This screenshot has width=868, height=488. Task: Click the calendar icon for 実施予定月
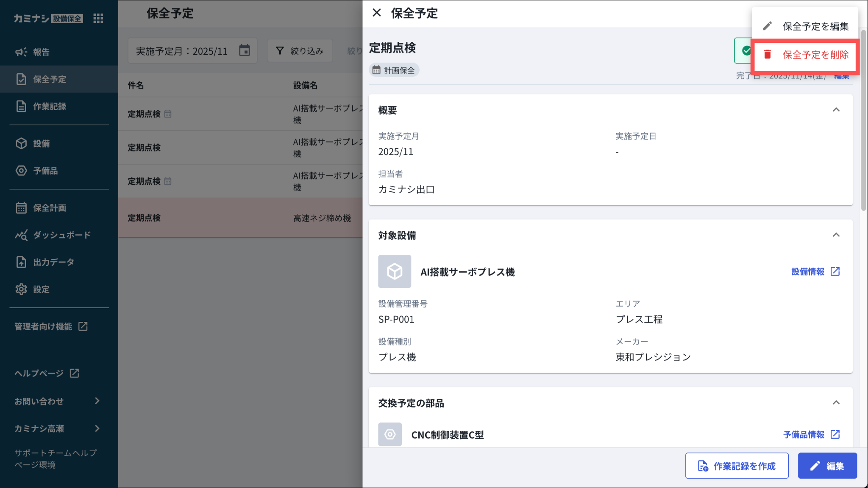point(245,50)
